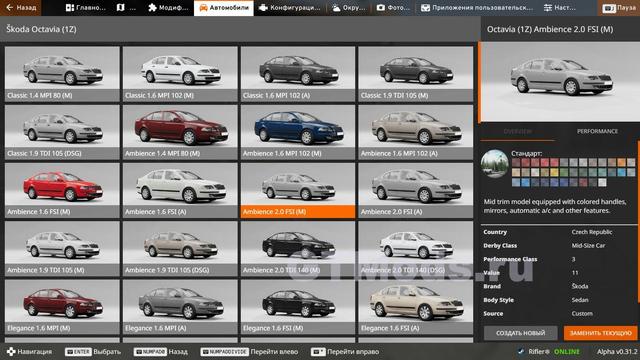640x360 pixels.
Task: Open the Конфигурация vehicle tab
Action: click(290, 8)
